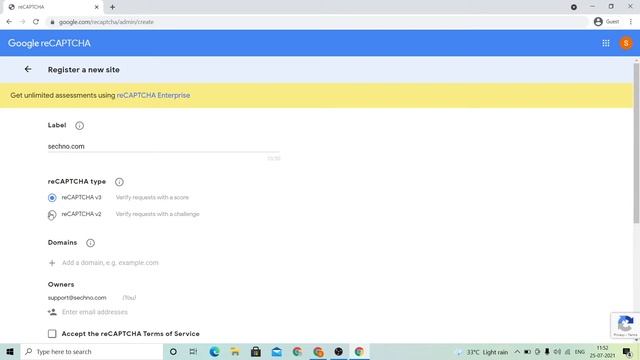Viewport: 640px width, 360px height.
Task: Go back using the Register a new site arrow
Action: (28, 69)
